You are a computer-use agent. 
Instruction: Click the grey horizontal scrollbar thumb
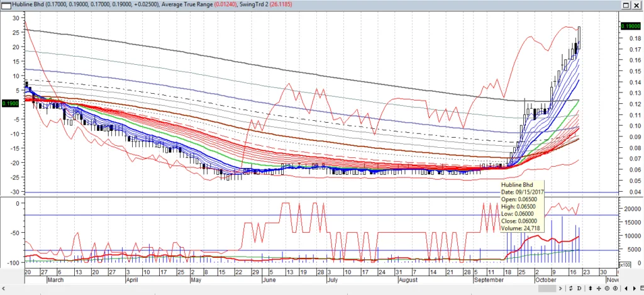[547, 288]
